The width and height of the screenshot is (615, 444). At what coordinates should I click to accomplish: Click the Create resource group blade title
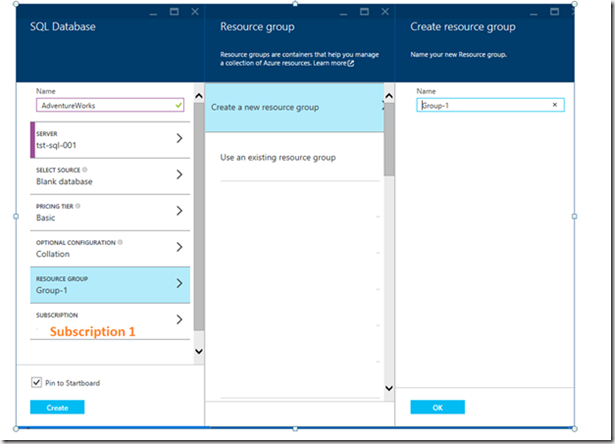[x=463, y=27]
